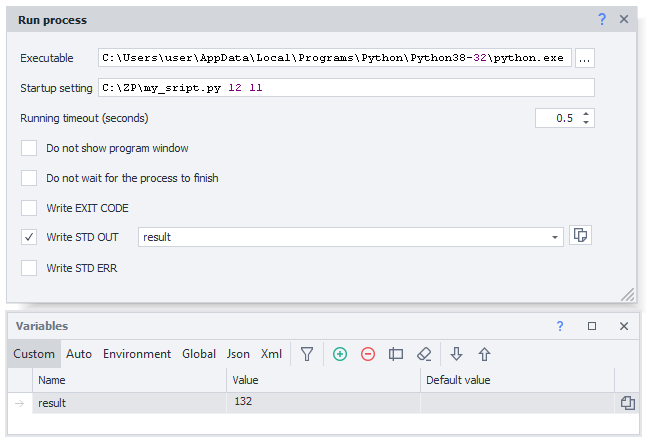
Task: Click the rename variable icon
Action: [x=396, y=354]
